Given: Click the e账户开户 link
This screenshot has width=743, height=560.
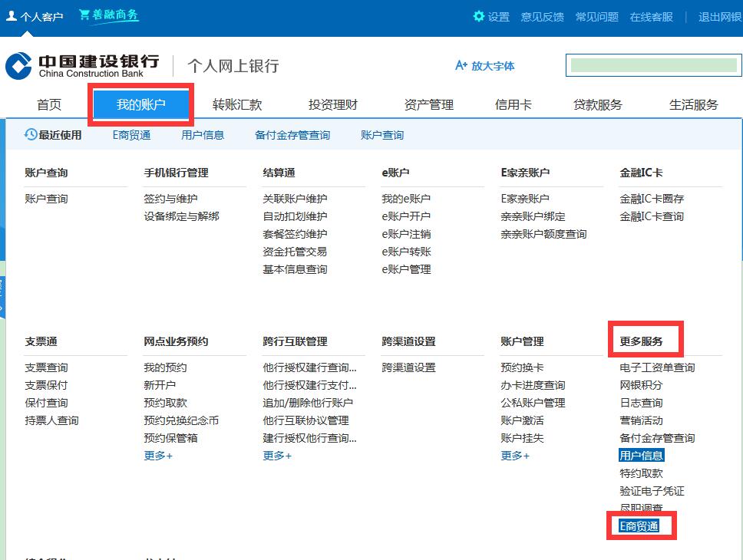Looking at the screenshot, I should point(406,216).
